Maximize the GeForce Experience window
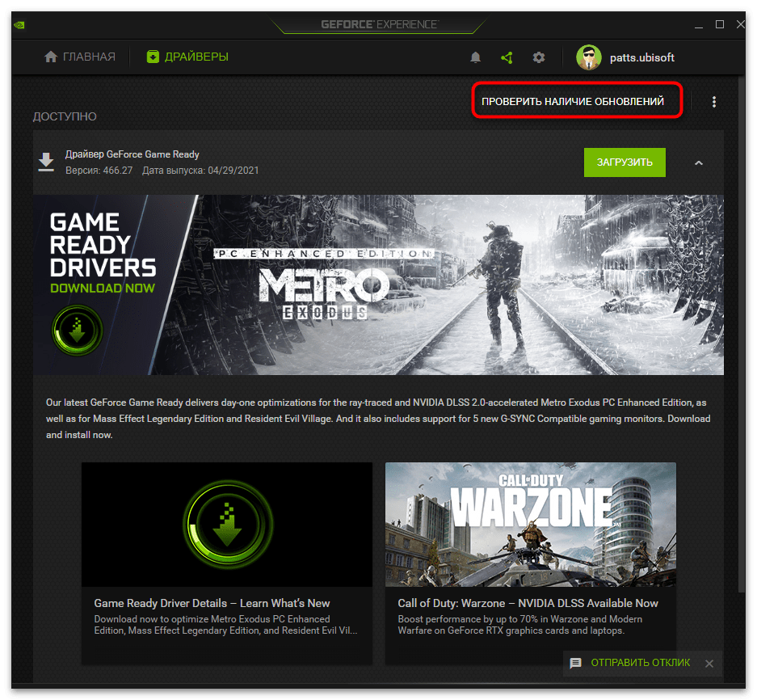 tap(720, 24)
